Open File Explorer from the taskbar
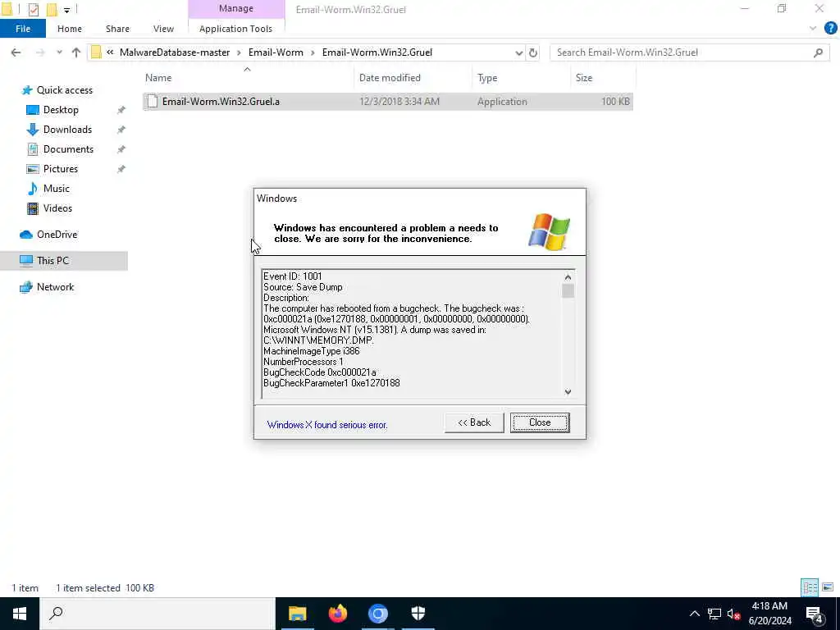This screenshot has width=840, height=630. pos(297,614)
